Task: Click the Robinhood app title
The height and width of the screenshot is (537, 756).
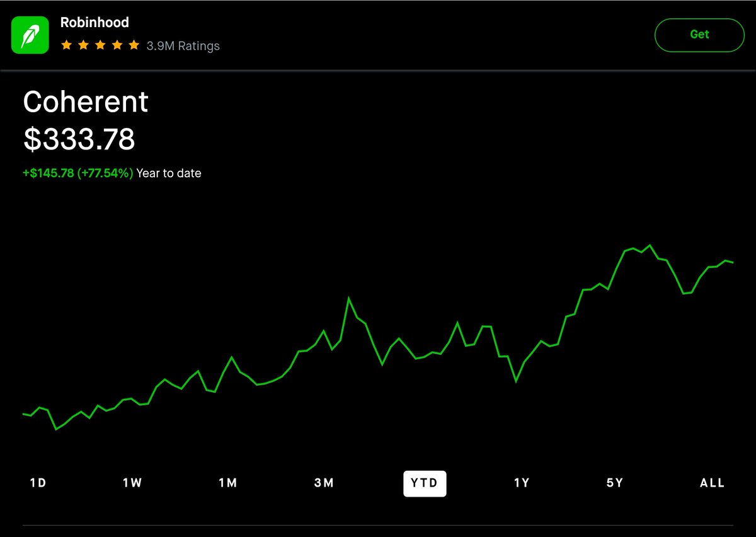Action: (94, 23)
